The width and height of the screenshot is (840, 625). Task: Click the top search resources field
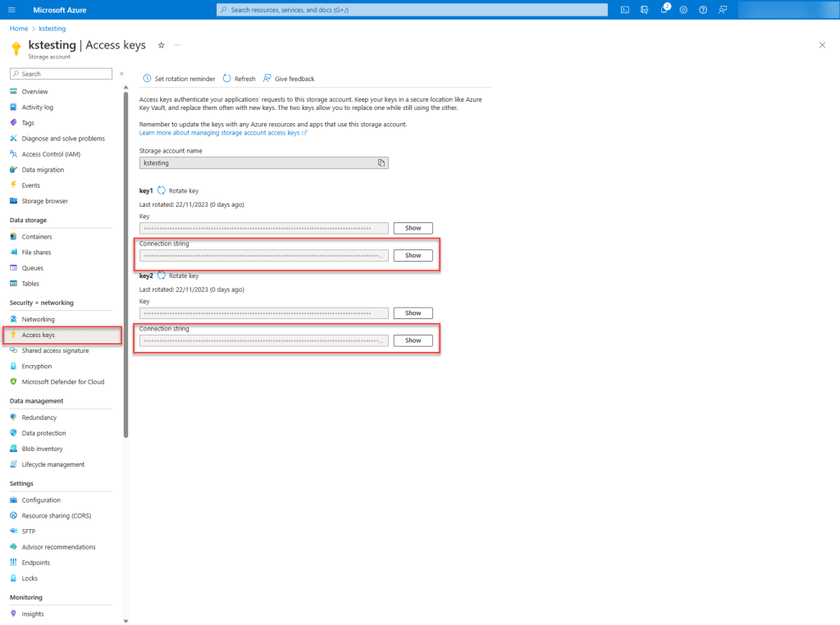coord(410,10)
